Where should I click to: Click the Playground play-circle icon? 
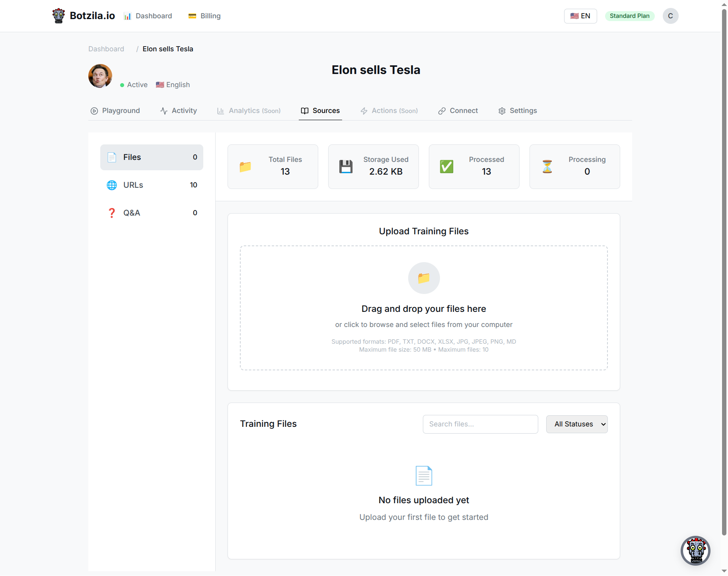[x=94, y=111]
